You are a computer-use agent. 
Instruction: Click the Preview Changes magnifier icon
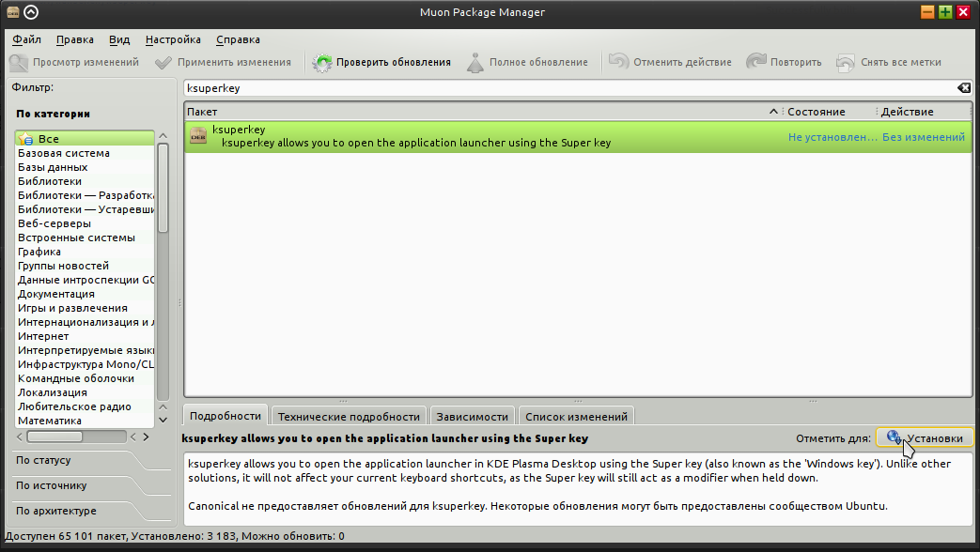point(19,63)
